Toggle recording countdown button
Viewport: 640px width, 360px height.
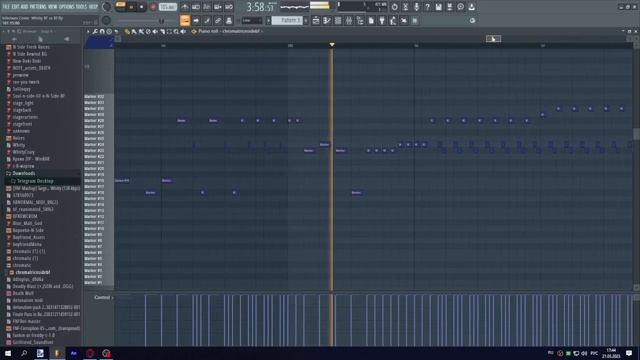click(207, 7)
